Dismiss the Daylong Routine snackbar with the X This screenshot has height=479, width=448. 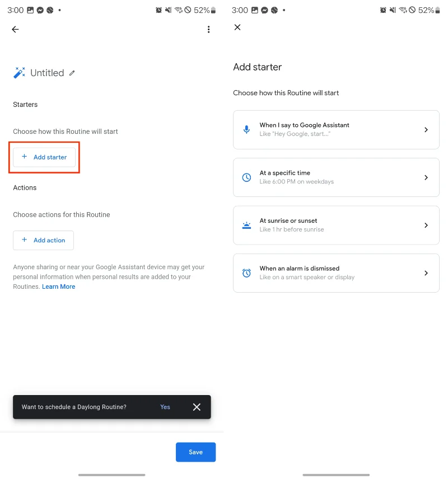pos(197,407)
